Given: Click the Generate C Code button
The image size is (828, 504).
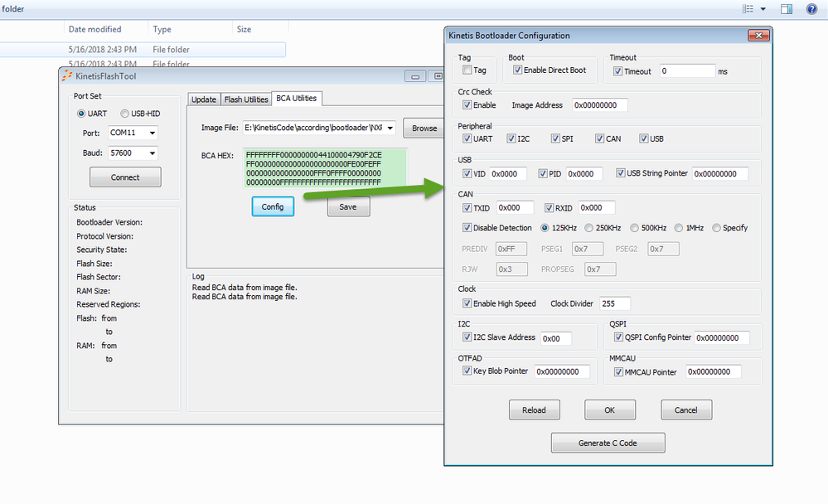Looking at the screenshot, I should (x=608, y=443).
